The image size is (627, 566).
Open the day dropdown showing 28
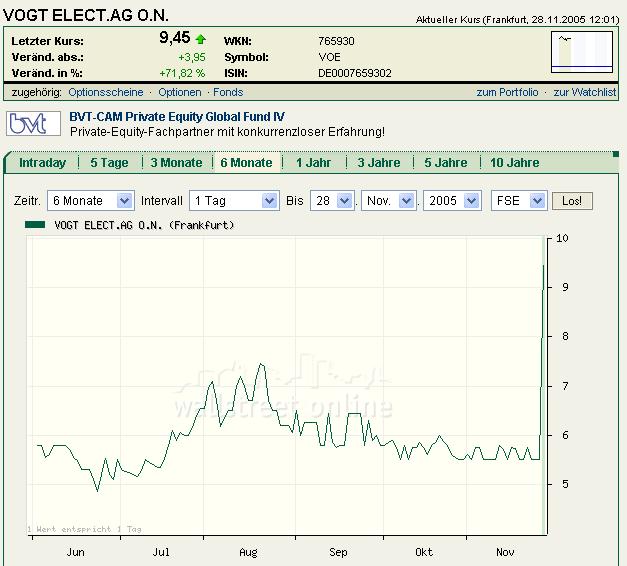coord(332,200)
